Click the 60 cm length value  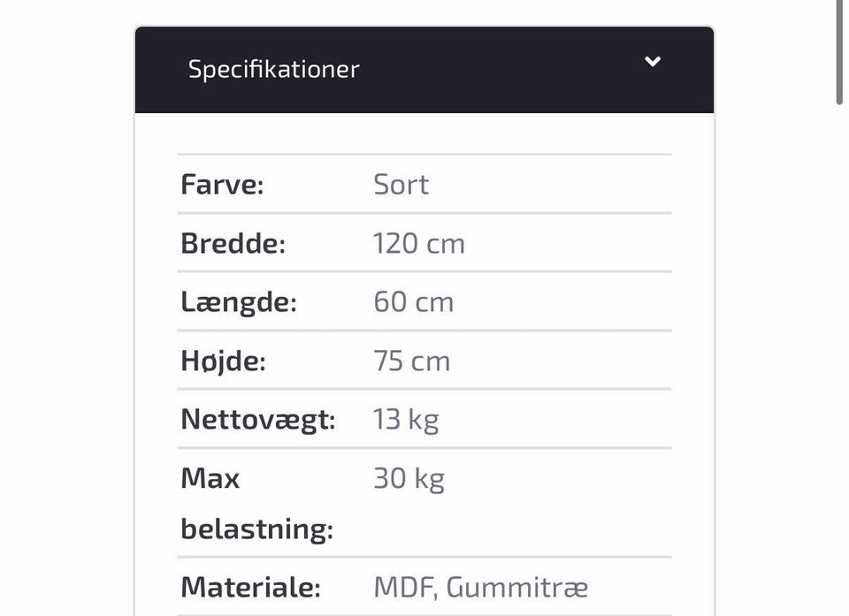tap(413, 302)
